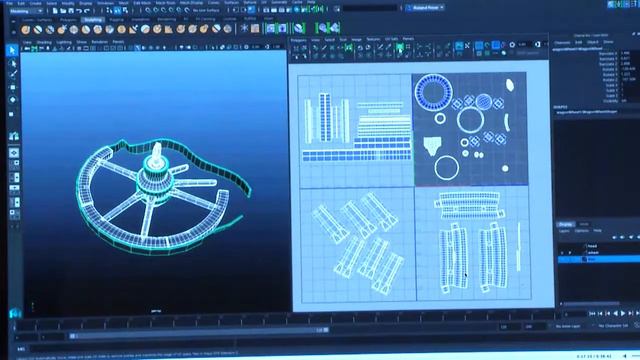The image size is (640, 360).
Task: Select the Grab sculpt brush
Action: (62, 29)
